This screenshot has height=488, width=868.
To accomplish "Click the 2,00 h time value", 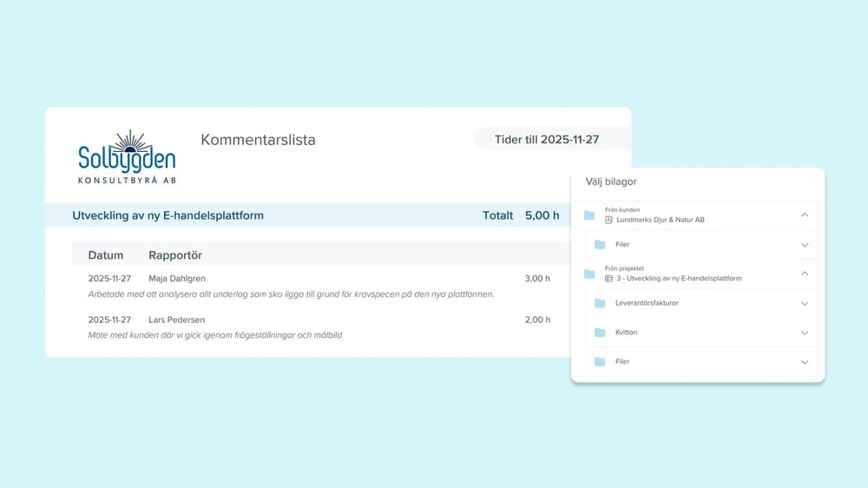I will [537, 320].
